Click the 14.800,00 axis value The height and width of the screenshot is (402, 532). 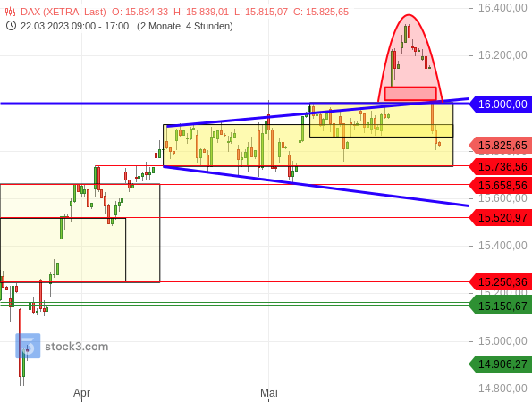coord(502,389)
